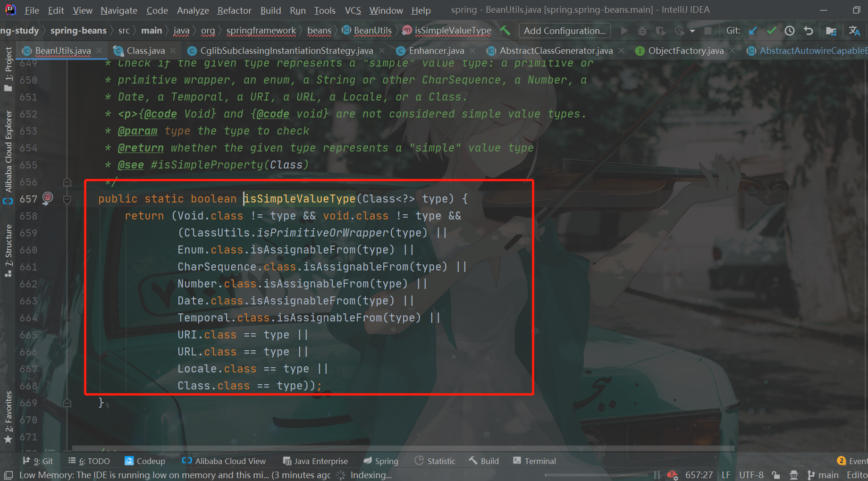Image resolution: width=868 pixels, height=481 pixels.
Task: Click the Stop square icon in toolbar
Action: (x=708, y=31)
